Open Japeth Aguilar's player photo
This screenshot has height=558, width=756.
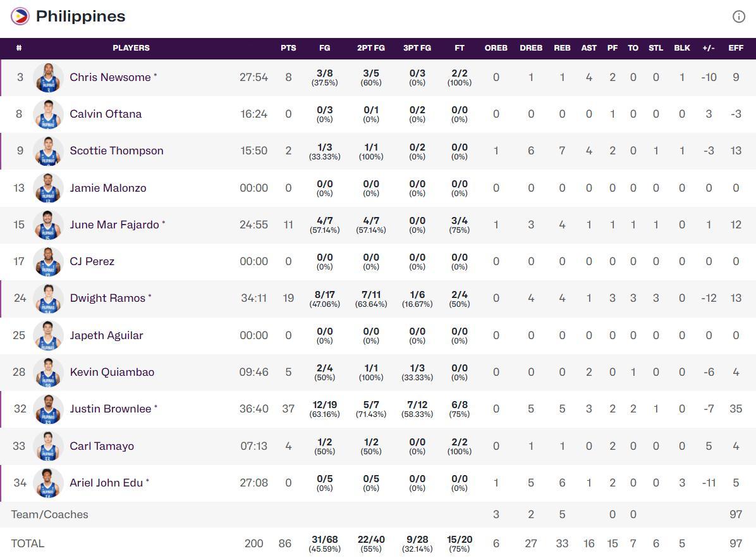[48, 335]
